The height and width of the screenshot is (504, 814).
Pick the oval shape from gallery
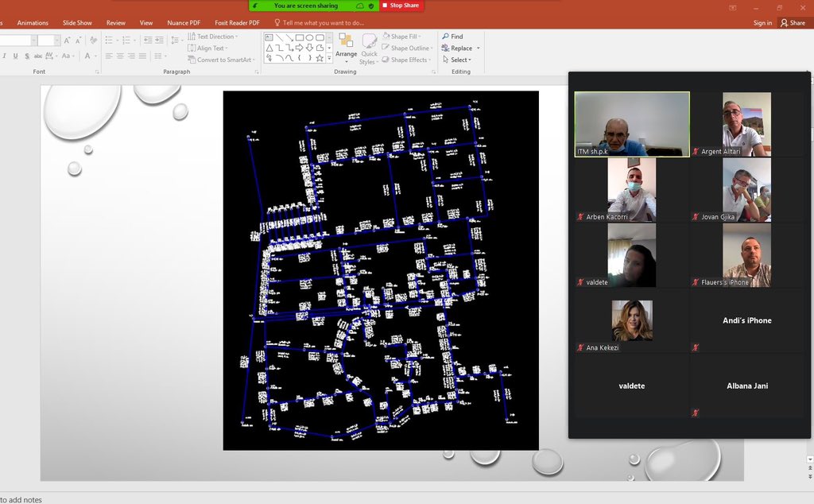point(309,37)
